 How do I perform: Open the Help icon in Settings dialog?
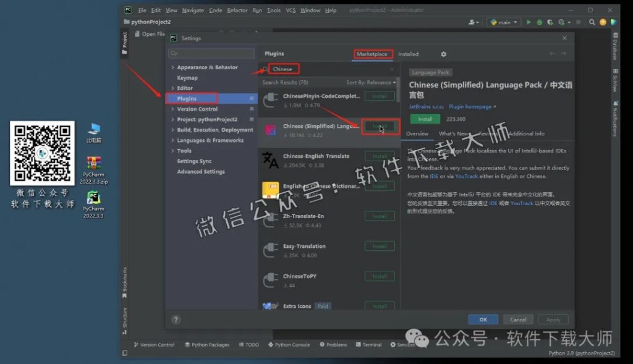point(177,320)
